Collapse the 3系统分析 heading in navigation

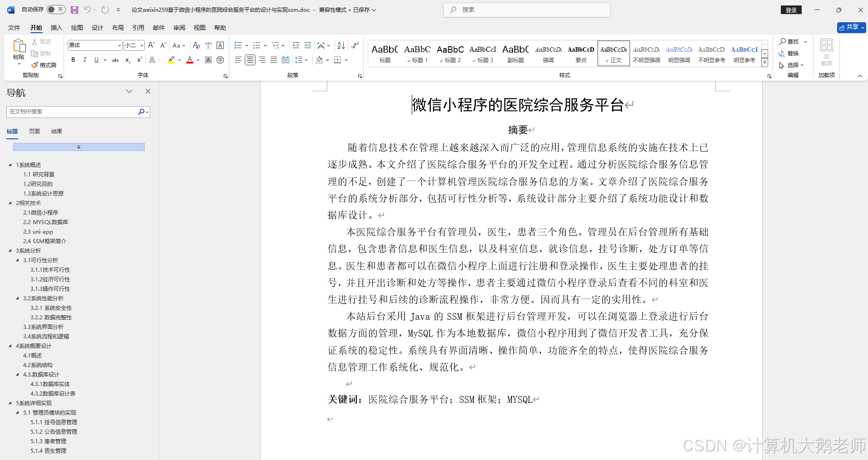[10, 250]
